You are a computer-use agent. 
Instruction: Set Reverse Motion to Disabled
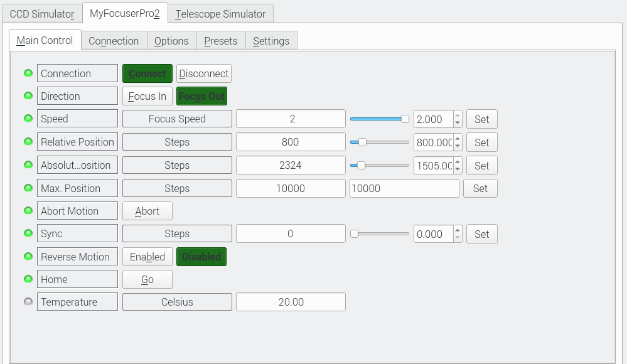[x=201, y=257]
